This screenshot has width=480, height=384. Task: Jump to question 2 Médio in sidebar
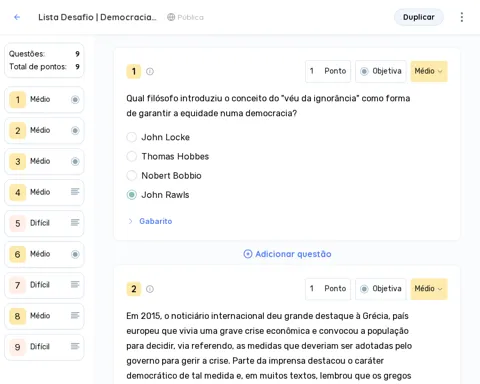point(44,130)
